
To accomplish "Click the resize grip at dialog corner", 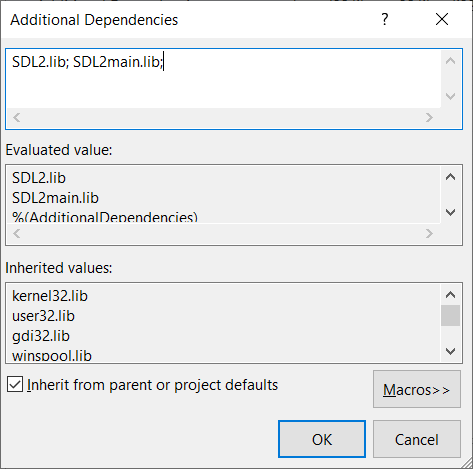I will pos(466,463).
